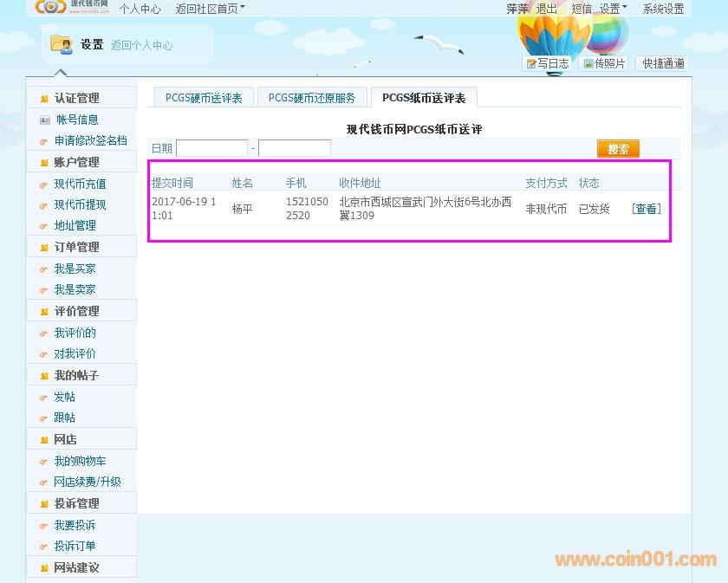Viewport: 728px width, 583px height.
Task: Click the 写日志 pencil icon
Action: (531, 64)
